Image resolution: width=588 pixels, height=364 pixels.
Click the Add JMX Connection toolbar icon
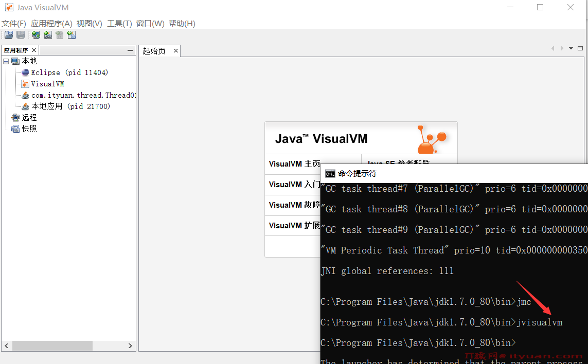tap(48, 35)
